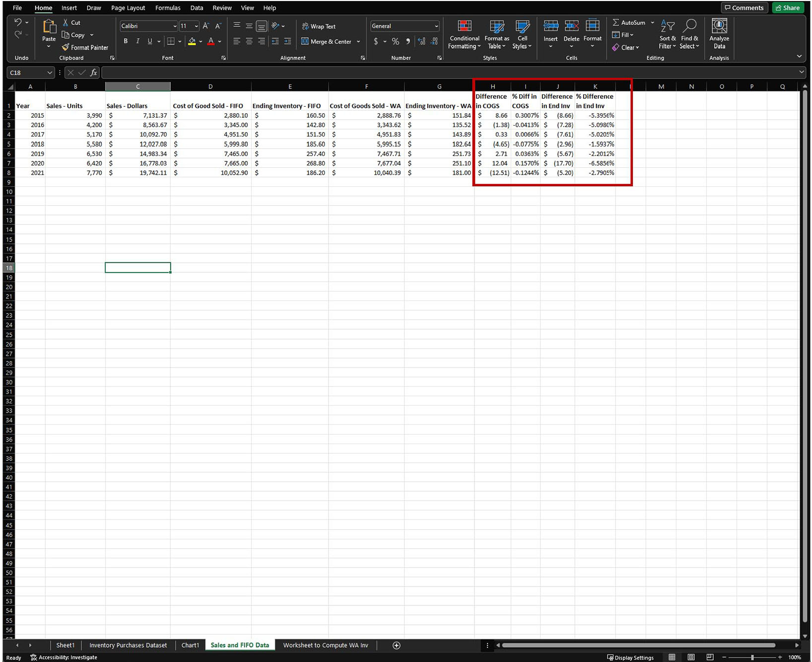Toggle Wrap Text
The image size is (812, 662).
click(x=319, y=26)
